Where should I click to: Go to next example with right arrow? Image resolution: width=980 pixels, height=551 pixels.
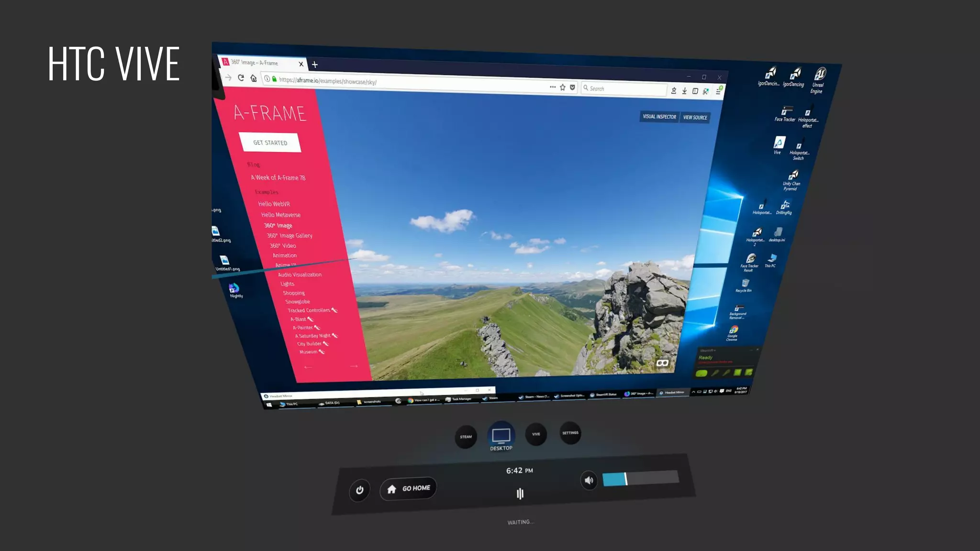click(x=354, y=366)
